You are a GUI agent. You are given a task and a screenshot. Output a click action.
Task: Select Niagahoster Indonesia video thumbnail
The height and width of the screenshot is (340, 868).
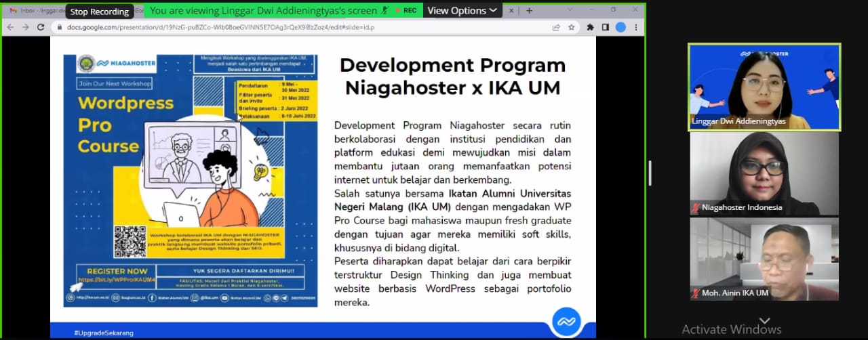(764, 173)
